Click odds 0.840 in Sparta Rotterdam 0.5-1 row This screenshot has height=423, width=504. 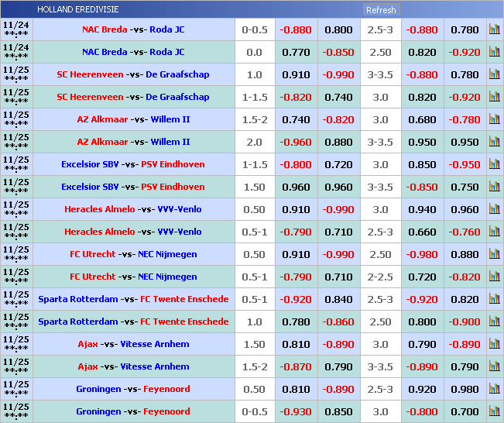click(338, 299)
